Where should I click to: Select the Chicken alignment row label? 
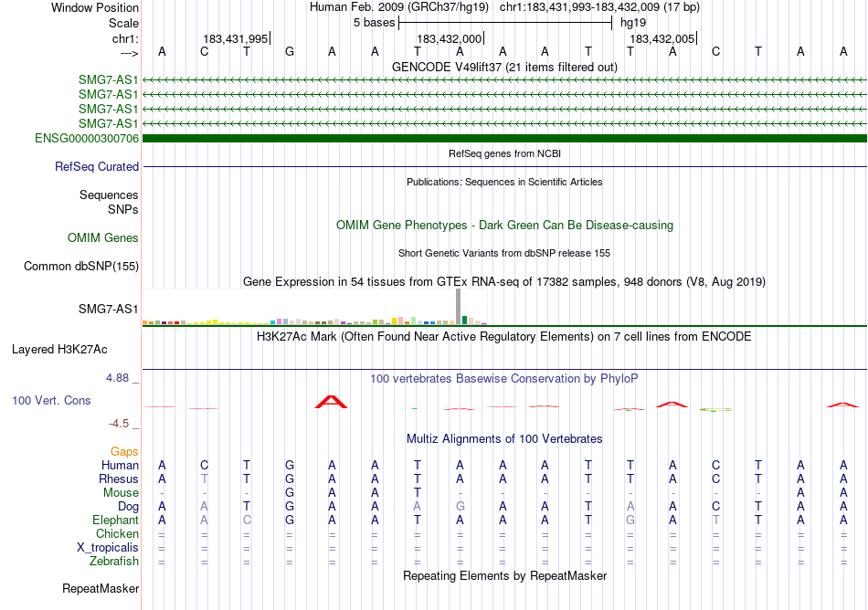117,533
